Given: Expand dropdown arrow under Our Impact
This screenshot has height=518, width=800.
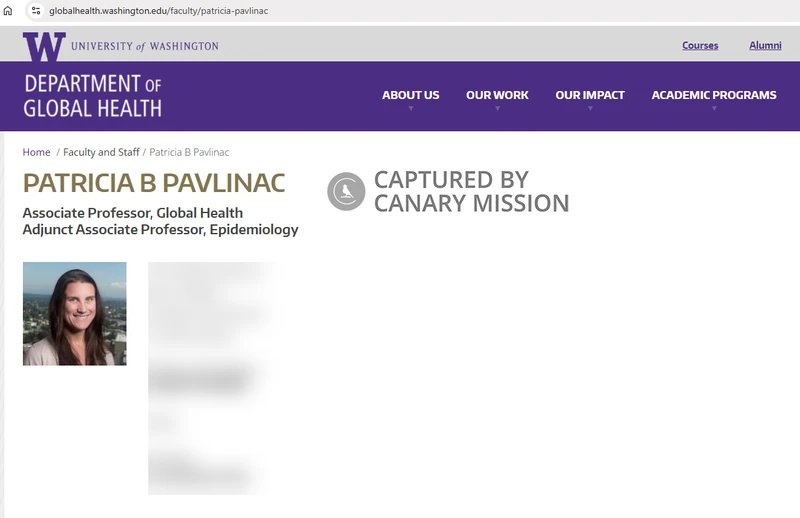Looking at the screenshot, I should pos(590,108).
